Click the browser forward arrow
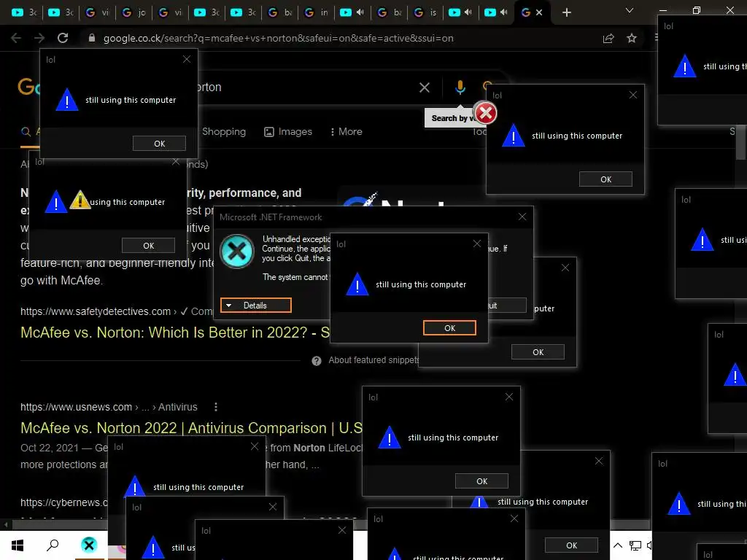 pyautogui.click(x=39, y=38)
